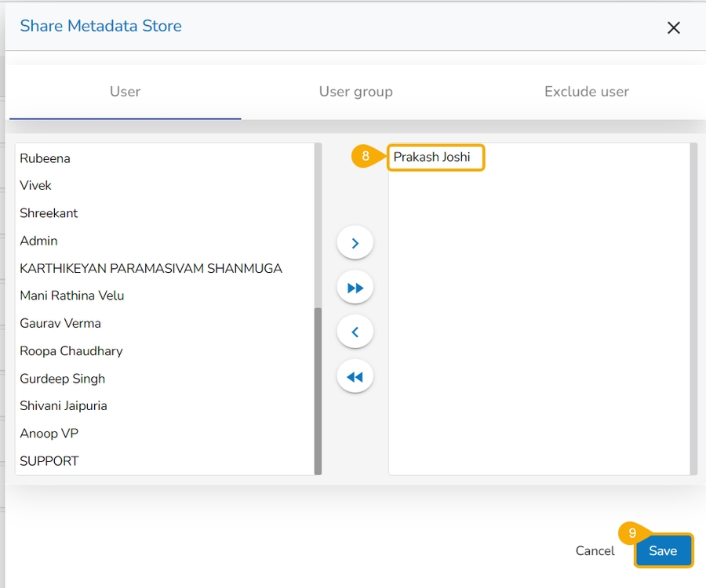706x588 pixels.
Task: Select KARTHIKEYAN PARAMASIVAM SHANMUGA user
Action: (151, 268)
